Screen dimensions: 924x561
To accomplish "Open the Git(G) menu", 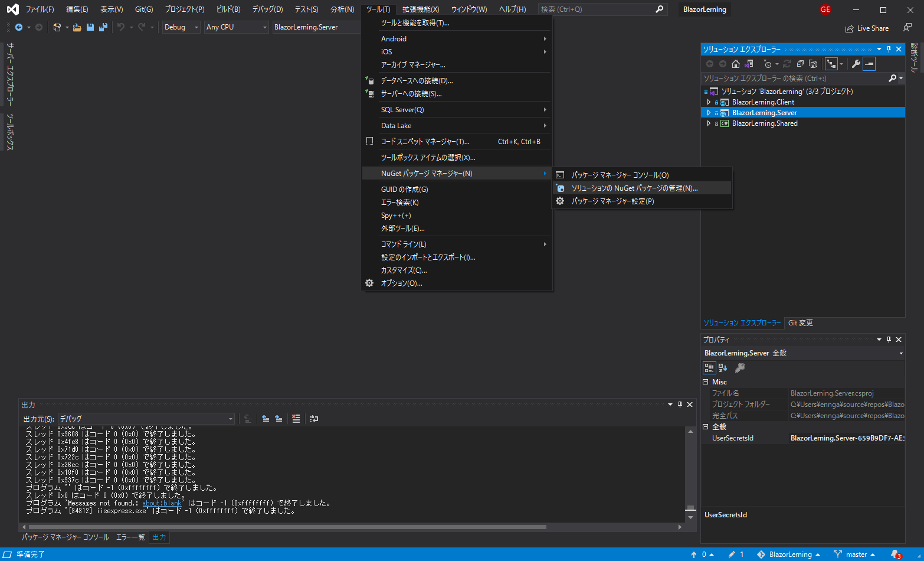I will click(144, 9).
